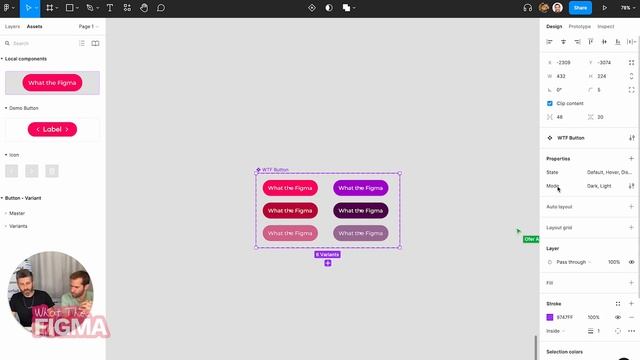Screen dimensions: 640x360
Task: Select the Frame tool
Action: [x=49, y=8]
